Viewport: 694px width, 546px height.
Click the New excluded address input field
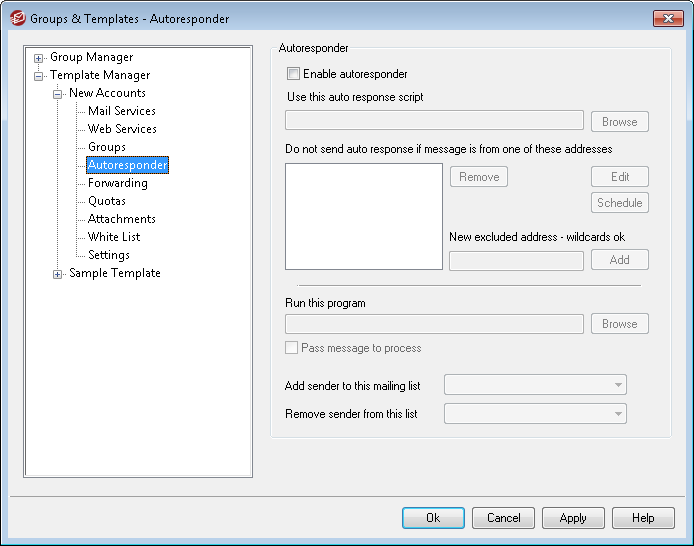point(516,260)
